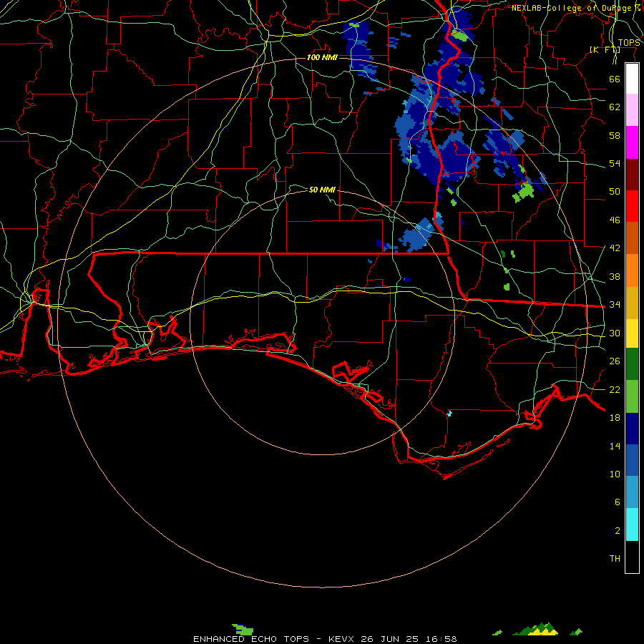Select the dark orange legend swatch
This screenshot has width=644, height=644.
632,238
